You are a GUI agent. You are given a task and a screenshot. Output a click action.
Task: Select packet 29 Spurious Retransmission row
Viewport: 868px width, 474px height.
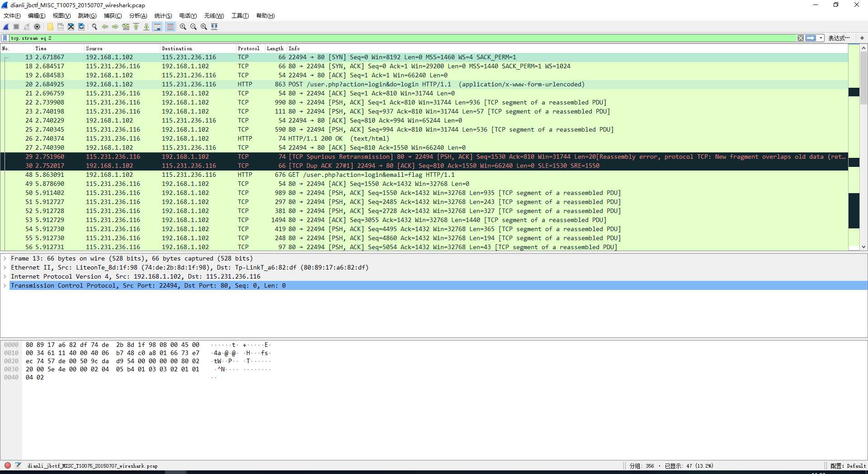coord(424,156)
